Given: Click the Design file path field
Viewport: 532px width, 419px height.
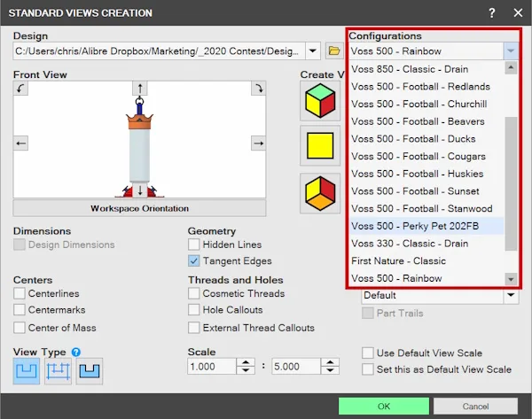Looking at the screenshot, I should pyautogui.click(x=159, y=51).
